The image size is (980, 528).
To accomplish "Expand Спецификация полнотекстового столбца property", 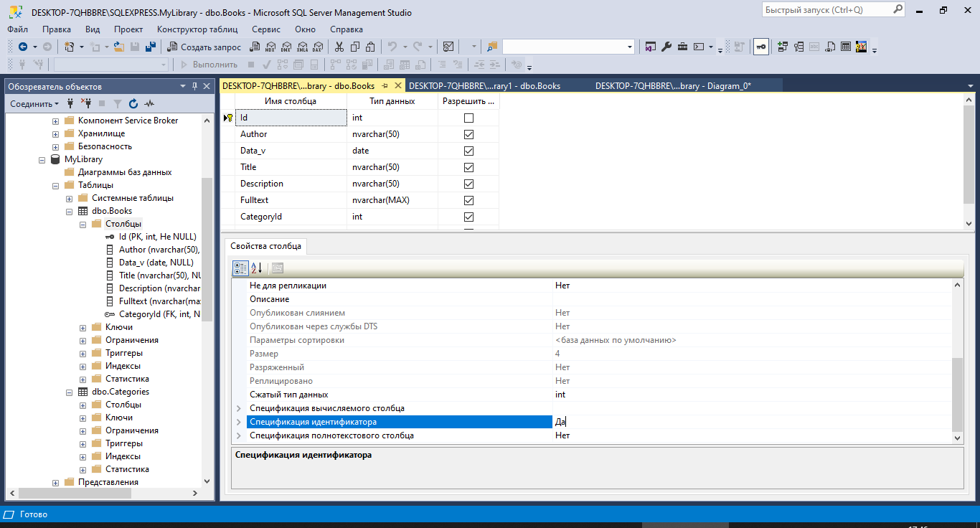I will coord(239,435).
